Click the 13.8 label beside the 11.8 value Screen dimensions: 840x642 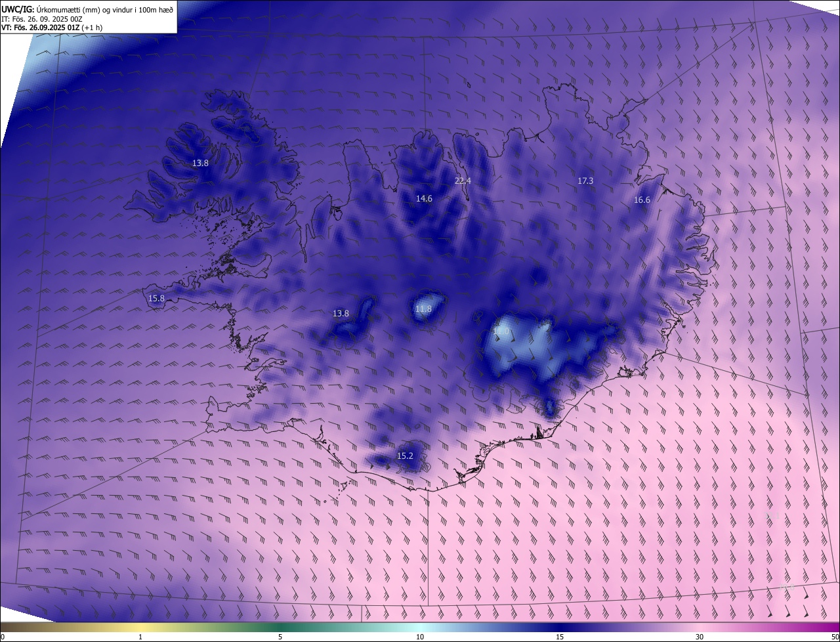point(341,314)
